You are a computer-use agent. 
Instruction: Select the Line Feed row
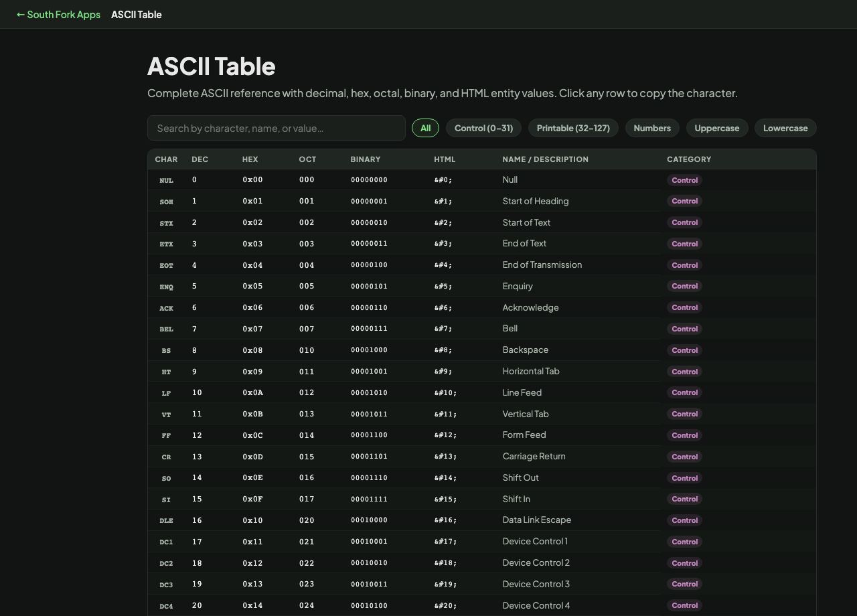(482, 392)
